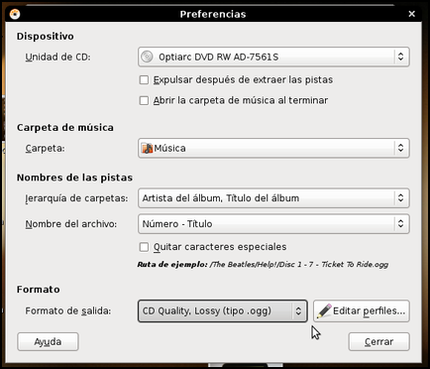Click the arrows on the Optiarc DVD RW selector

point(401,57)
